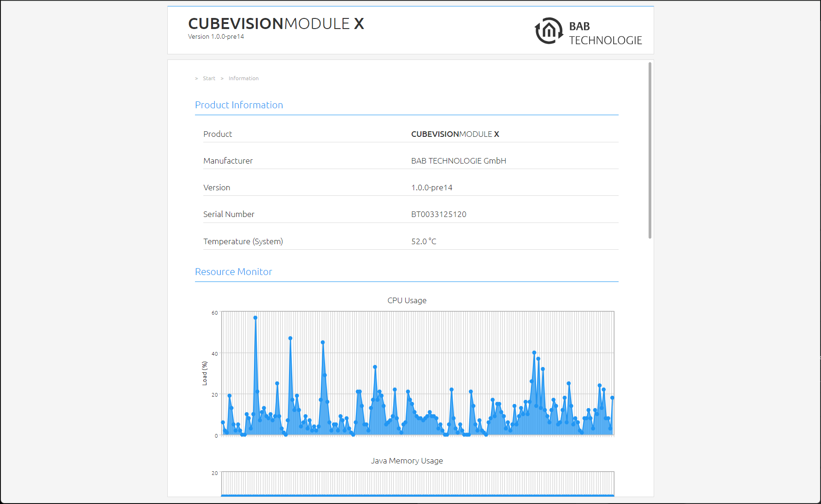Viewport: 821px width, 504px height.
Task: Select the CUBEVISIONMODULE X product value
Action: click(x=455, y=134)
